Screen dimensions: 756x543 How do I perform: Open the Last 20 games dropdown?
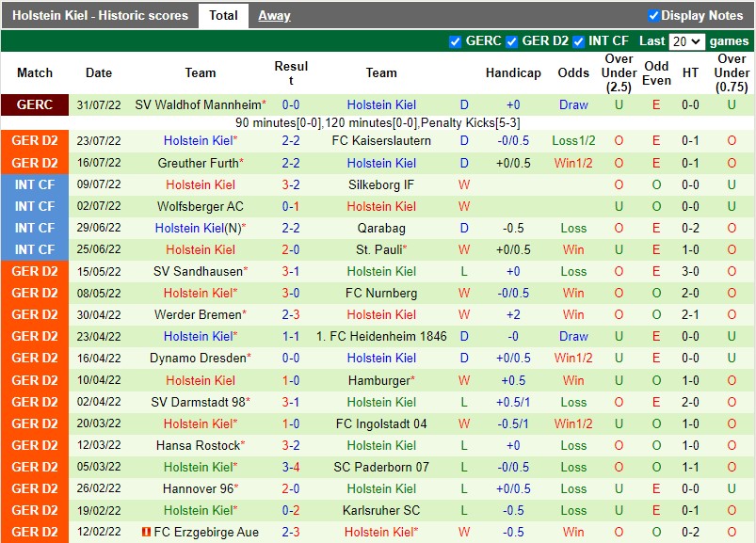pyautogui.click(x=686, y=41)
